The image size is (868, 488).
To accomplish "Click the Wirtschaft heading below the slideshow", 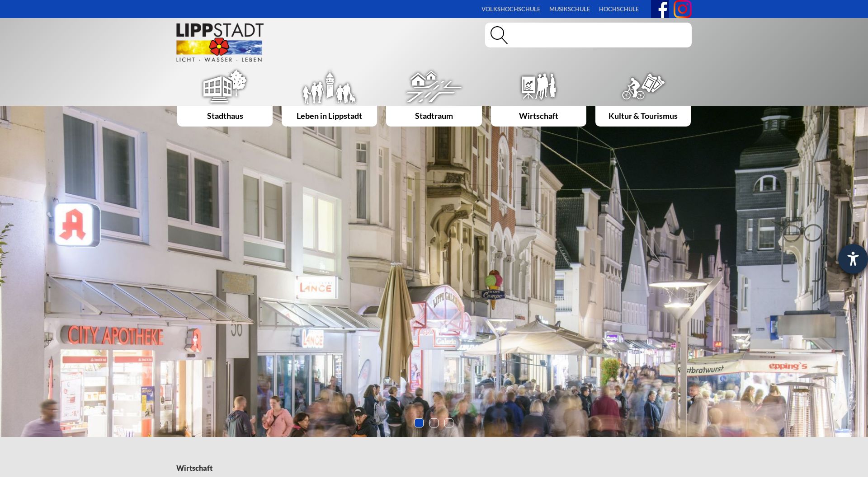I will click(194, 468).
